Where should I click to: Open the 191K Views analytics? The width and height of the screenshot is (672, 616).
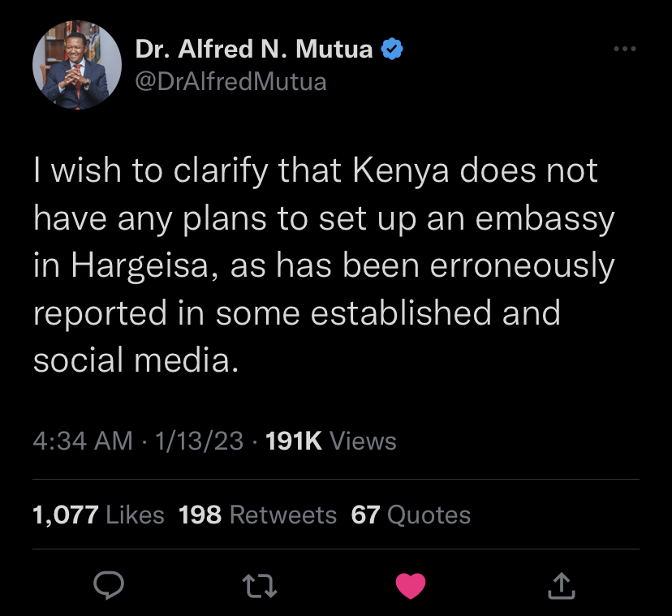pyautogui.click(x=331, y=441)
